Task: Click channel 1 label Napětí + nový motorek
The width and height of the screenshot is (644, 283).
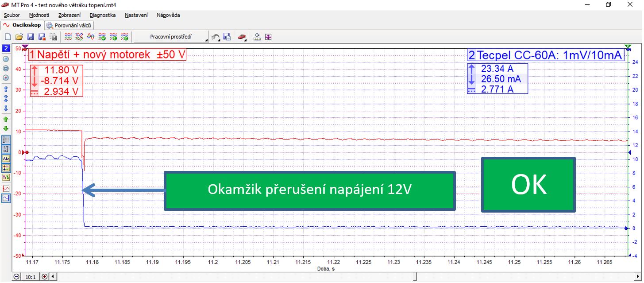Action: [108, 55]
